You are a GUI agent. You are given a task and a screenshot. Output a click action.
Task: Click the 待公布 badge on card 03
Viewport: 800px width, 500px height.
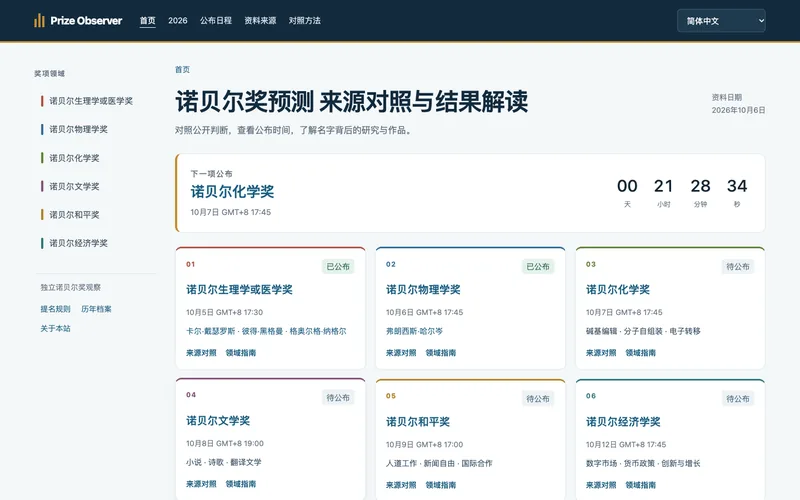738,266
